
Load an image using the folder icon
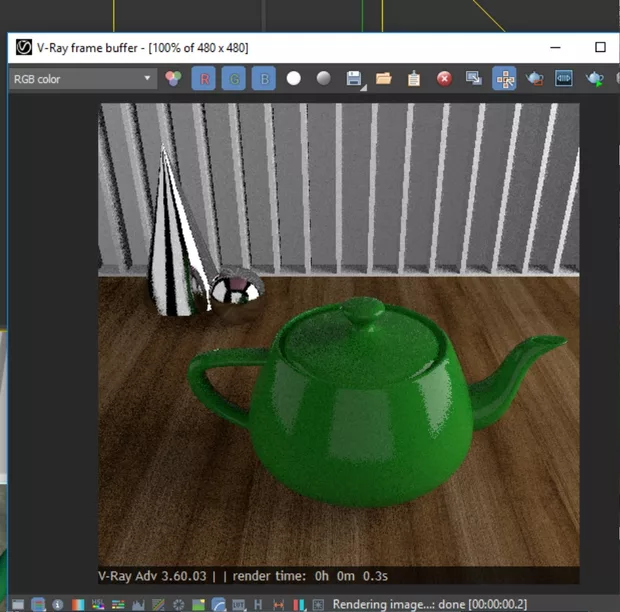pyautogui.click(x=383, y=79)
